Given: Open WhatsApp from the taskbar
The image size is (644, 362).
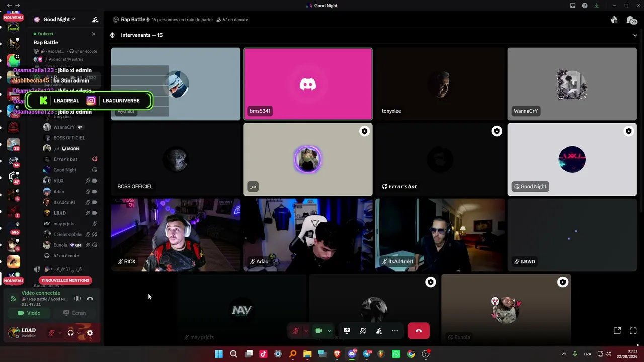Looking at the screenshot, I should (396, 354).
